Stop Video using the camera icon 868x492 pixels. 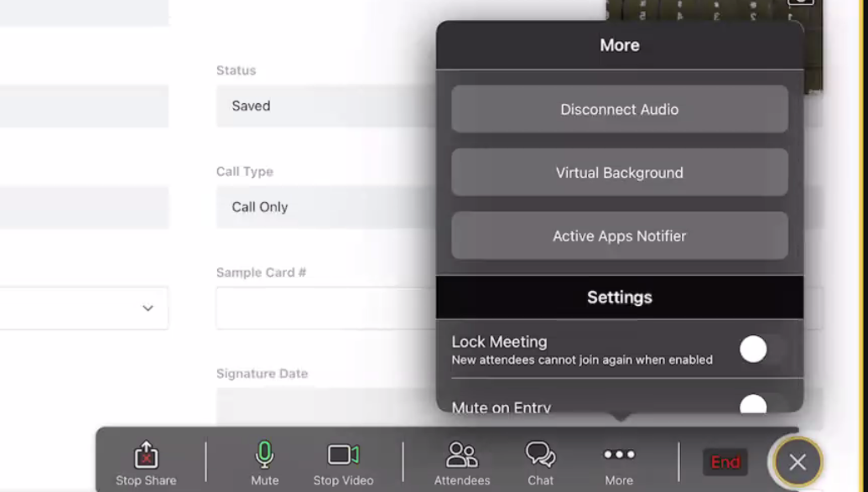[x=343, y=455]
